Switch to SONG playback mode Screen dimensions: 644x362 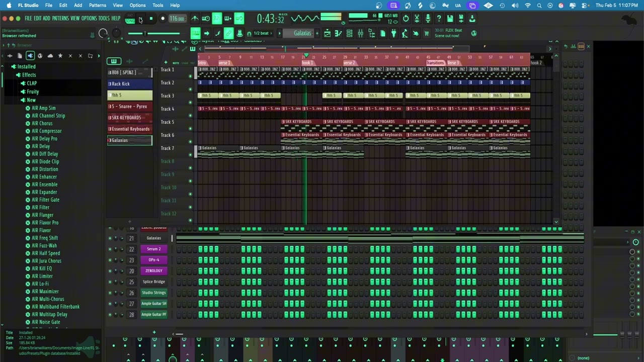130,21
